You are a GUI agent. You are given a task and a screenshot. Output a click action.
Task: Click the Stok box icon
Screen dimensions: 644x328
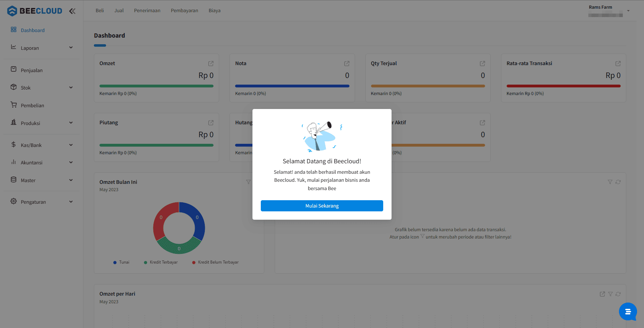click(x=14, y=87)
